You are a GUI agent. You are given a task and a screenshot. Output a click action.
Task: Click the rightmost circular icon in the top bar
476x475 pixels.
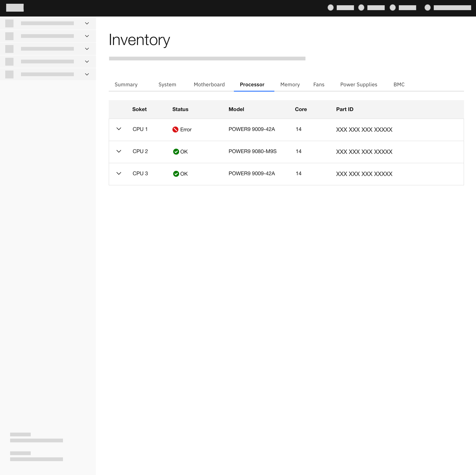427,8
